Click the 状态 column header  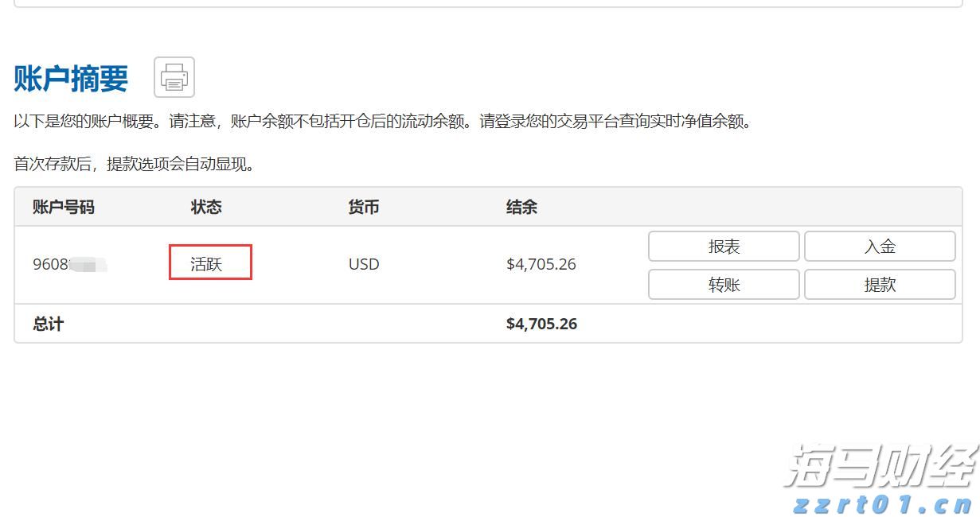(207, 207)
